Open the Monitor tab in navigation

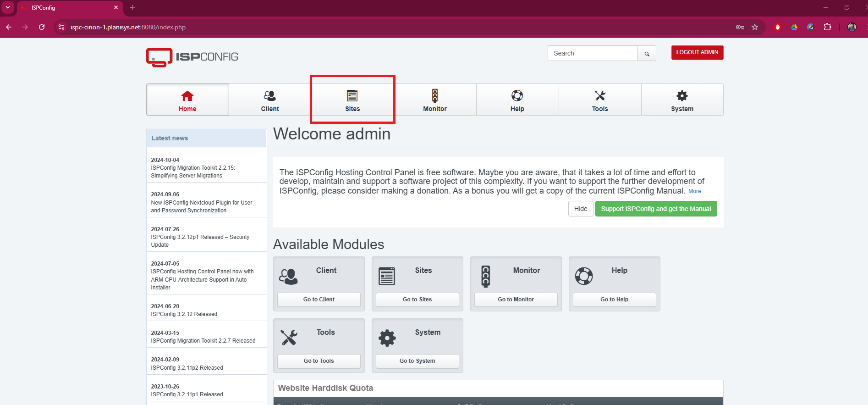pyautogui.click(x=435, y=100)
